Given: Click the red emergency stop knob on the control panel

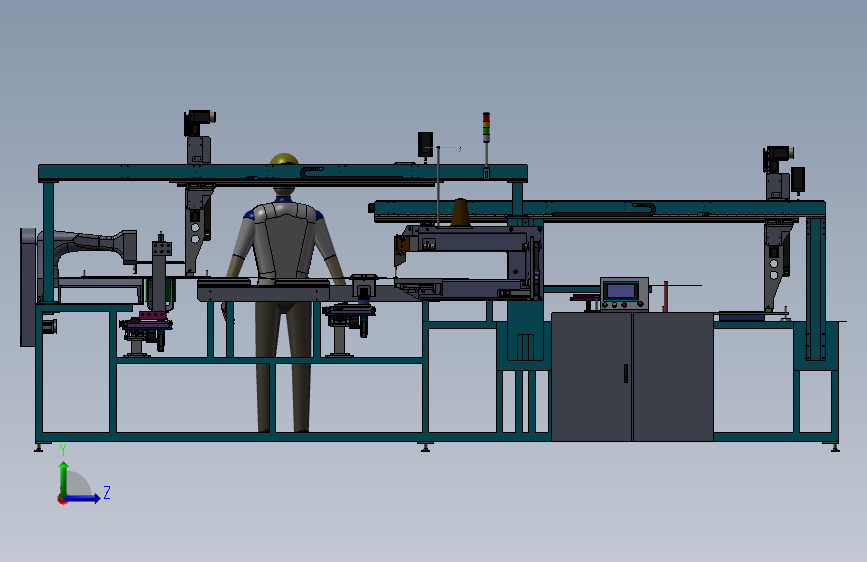Looking at the screenshot, I should pos(640,304).
